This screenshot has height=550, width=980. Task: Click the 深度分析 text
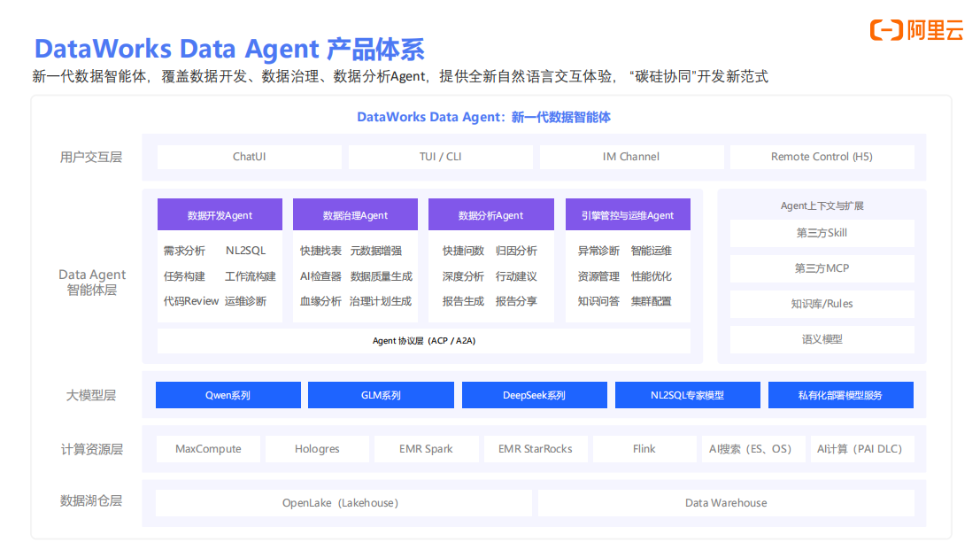coord(463,276)
